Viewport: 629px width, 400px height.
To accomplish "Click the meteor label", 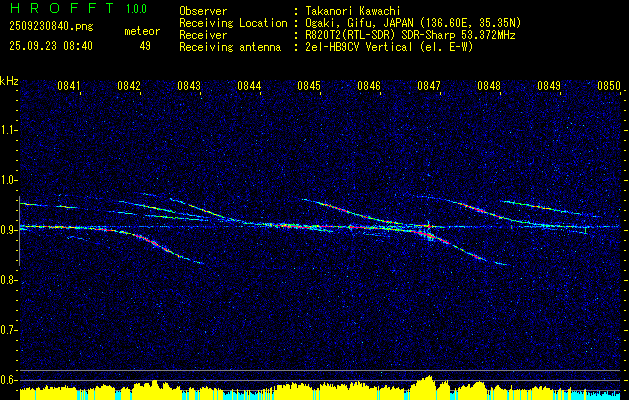I will [142, 31].
